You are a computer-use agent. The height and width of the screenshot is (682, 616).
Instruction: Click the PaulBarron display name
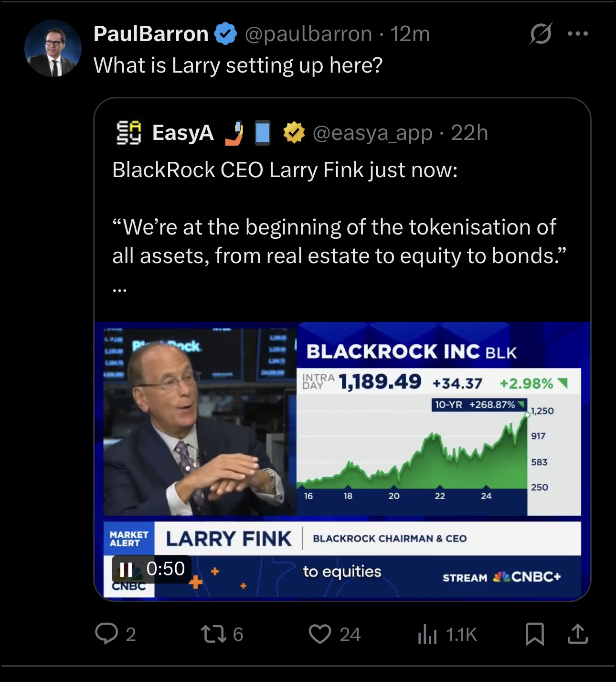point(151,34)
